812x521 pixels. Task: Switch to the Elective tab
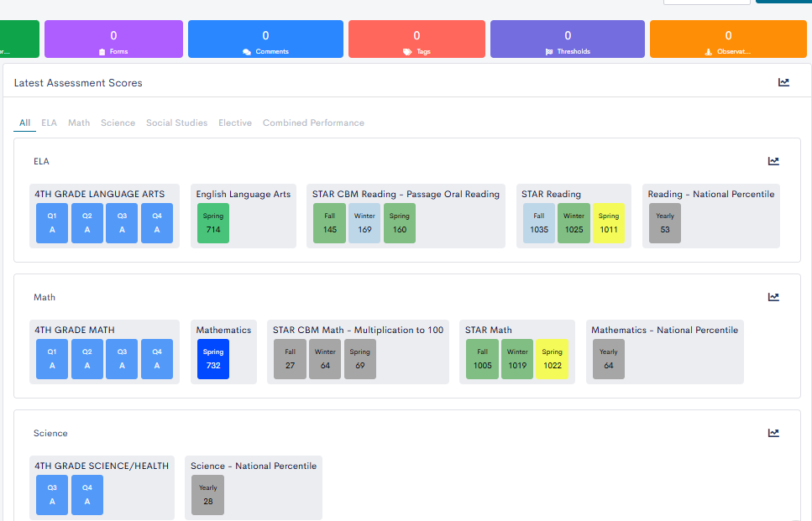[235, 122]
